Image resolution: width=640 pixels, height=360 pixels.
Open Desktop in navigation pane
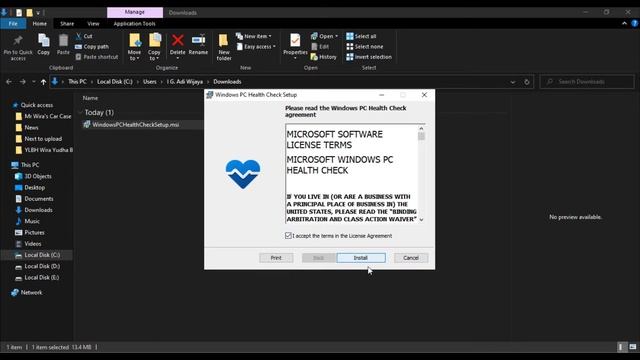coord(34,188)
